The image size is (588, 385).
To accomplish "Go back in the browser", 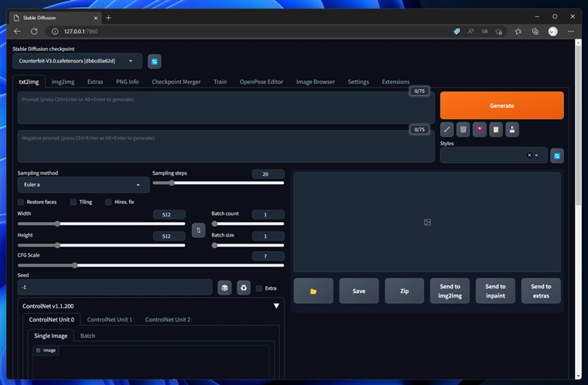I will (17, 32).
